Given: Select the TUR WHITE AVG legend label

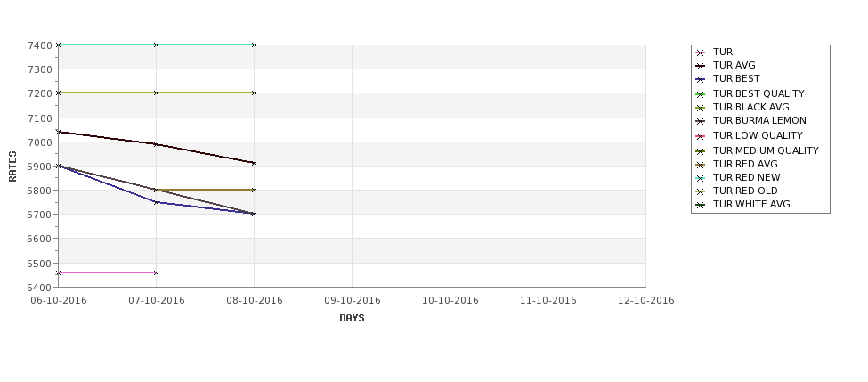Looking at the screenshot, I should [x=751, y=204].
